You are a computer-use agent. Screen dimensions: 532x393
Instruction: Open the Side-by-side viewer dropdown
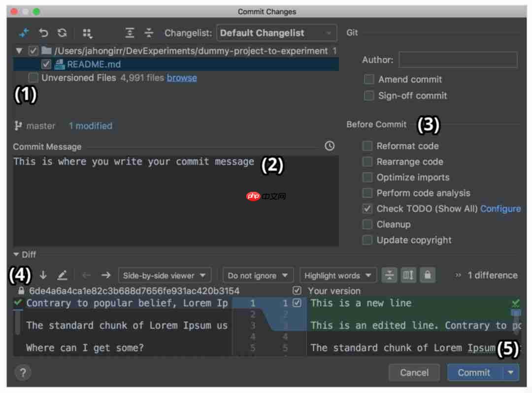(165, 275)
